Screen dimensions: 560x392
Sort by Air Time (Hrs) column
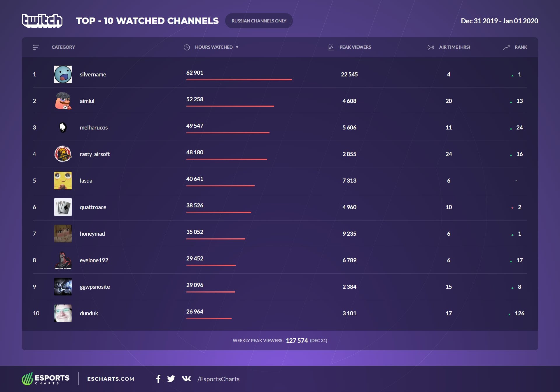[454, 47]
